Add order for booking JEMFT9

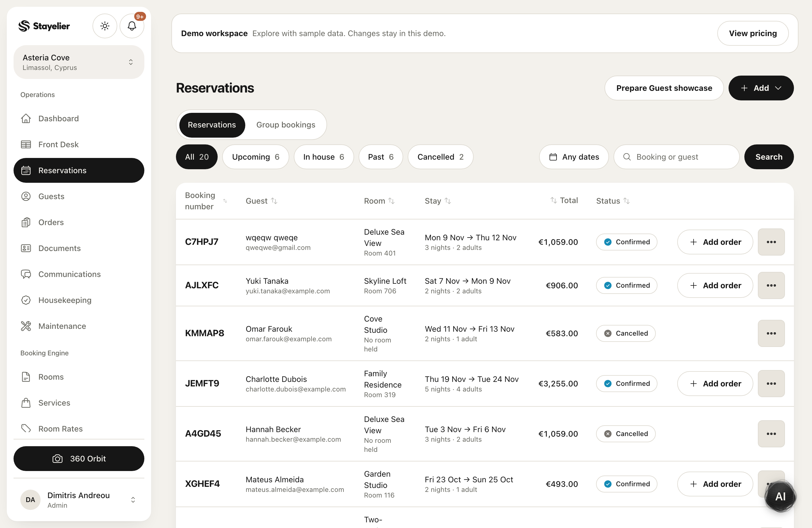(x=715, y=384)
